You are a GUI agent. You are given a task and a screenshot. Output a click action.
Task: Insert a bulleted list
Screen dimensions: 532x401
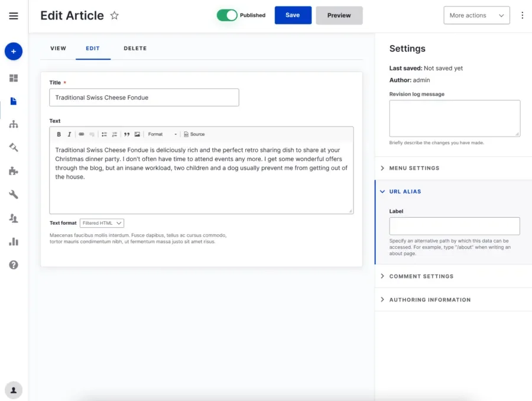(104, 134)
